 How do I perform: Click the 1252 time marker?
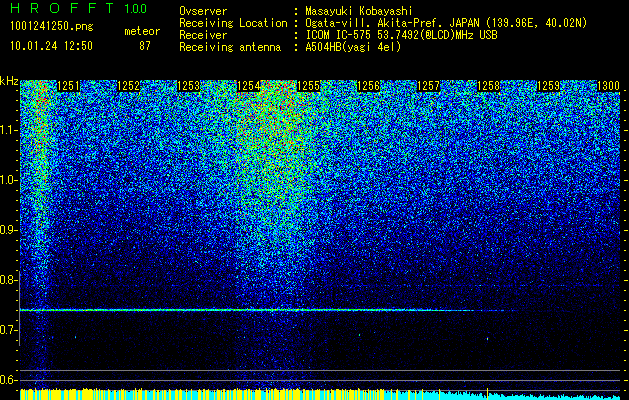[128, 86]
